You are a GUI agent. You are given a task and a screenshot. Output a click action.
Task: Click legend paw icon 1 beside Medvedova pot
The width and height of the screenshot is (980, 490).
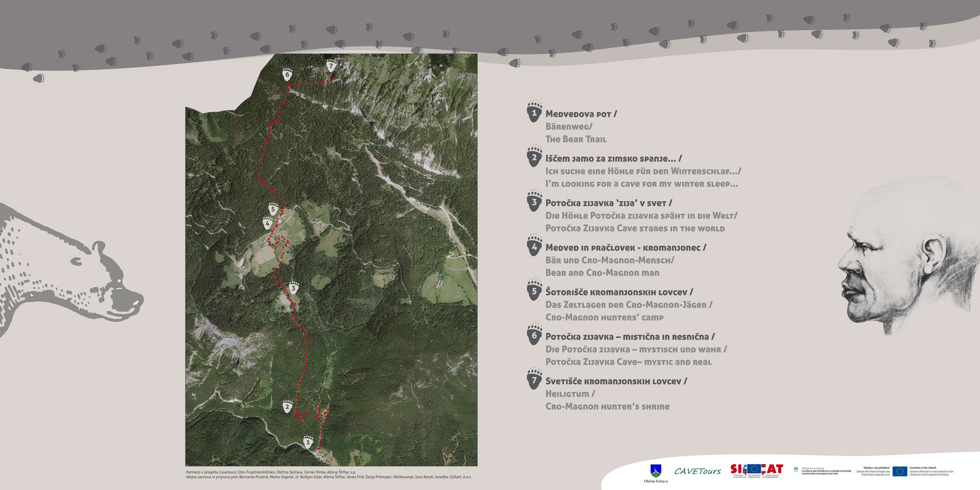coord(534,112)
